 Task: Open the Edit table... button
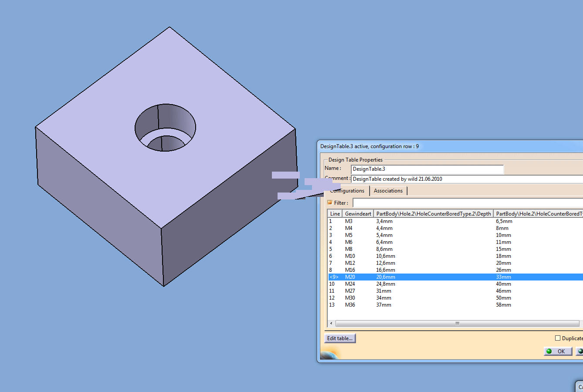pos(340,338)
